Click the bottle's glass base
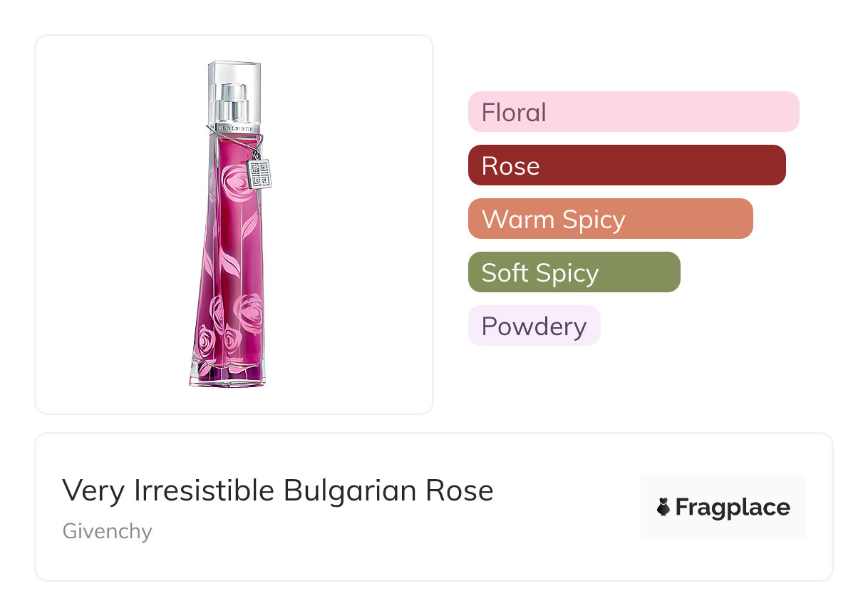The width and height of the screenshot is (868, 616). (228, 376)
